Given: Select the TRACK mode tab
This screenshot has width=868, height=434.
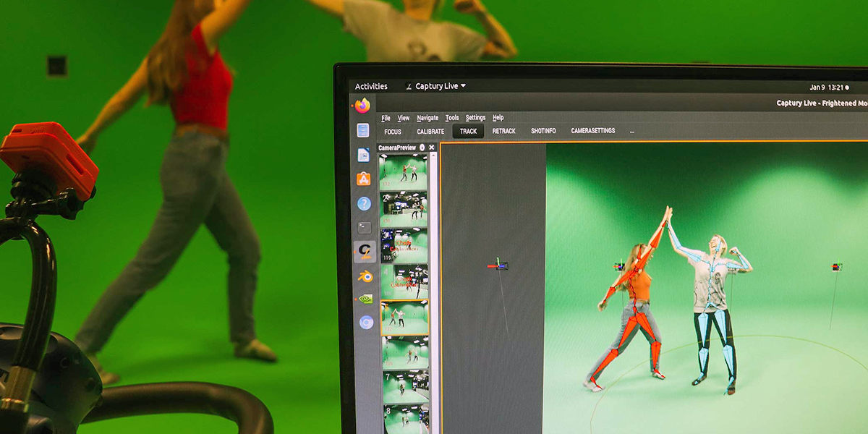Looking at the screenshot, I should 469,132.
